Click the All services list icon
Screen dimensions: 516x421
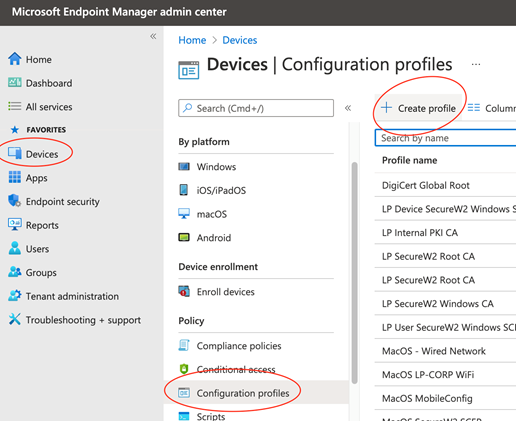tap(15, 106)
